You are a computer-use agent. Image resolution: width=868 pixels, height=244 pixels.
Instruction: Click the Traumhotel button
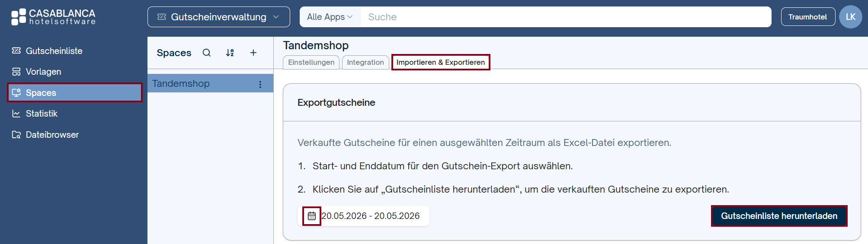tap(808, 17)
